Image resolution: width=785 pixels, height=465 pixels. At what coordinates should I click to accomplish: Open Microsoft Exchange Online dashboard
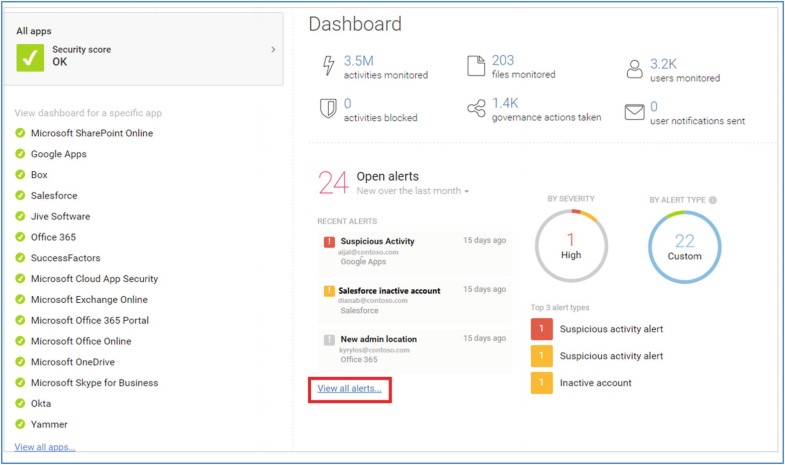[x=89, y=299]
